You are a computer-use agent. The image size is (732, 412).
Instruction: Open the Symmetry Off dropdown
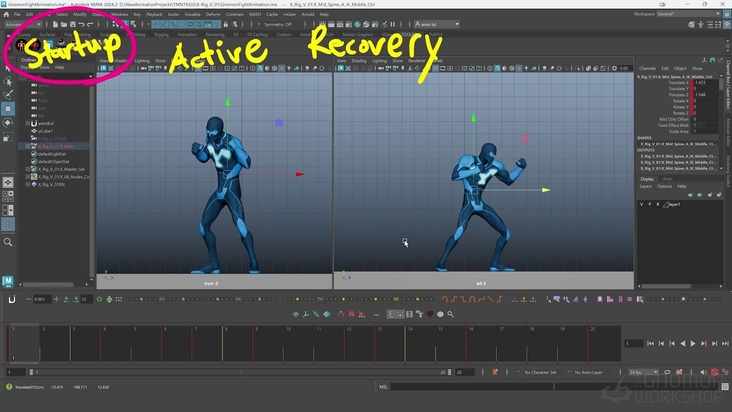pyautogui.click(x=278, y=24)
